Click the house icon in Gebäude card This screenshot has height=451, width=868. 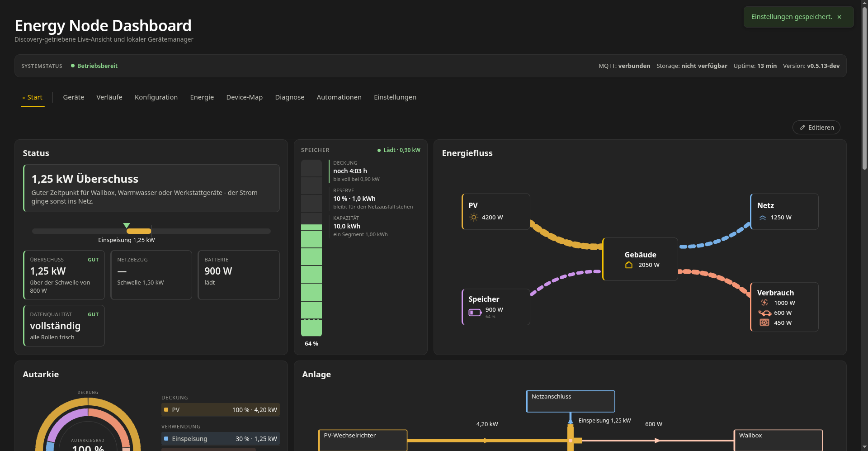629,265
